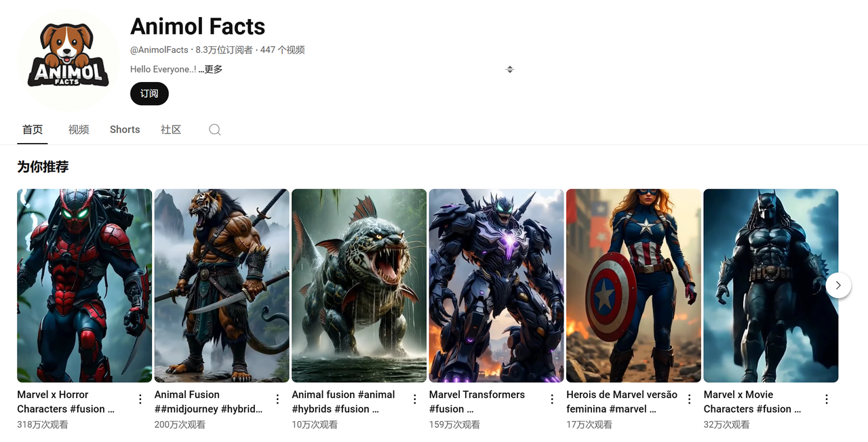Image resolution: width=868 pixels, height=442 pixels.
Task: Click the 159万次观看 view count
Action: click(x=454, y=424)
